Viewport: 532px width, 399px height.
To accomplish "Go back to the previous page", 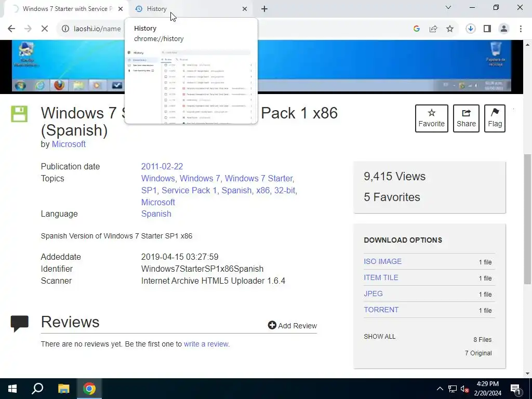I will [11, 29].
